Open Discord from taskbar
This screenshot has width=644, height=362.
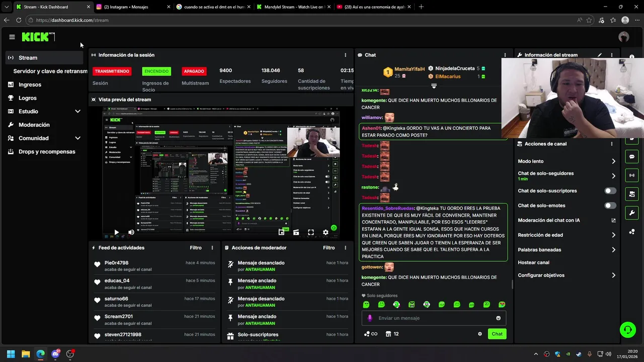tap(55, 354)
